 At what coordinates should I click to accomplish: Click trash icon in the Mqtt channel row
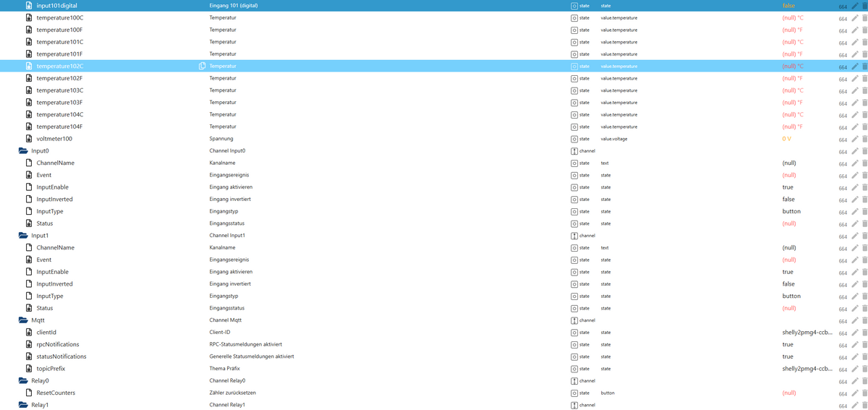[x=864, y=320]
